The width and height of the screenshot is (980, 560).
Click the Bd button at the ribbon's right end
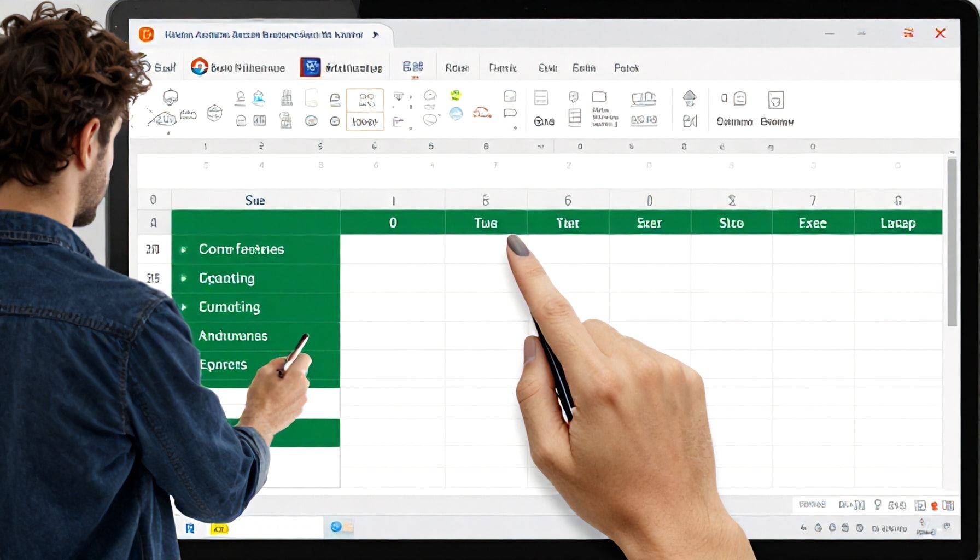[x=689, y=120]
